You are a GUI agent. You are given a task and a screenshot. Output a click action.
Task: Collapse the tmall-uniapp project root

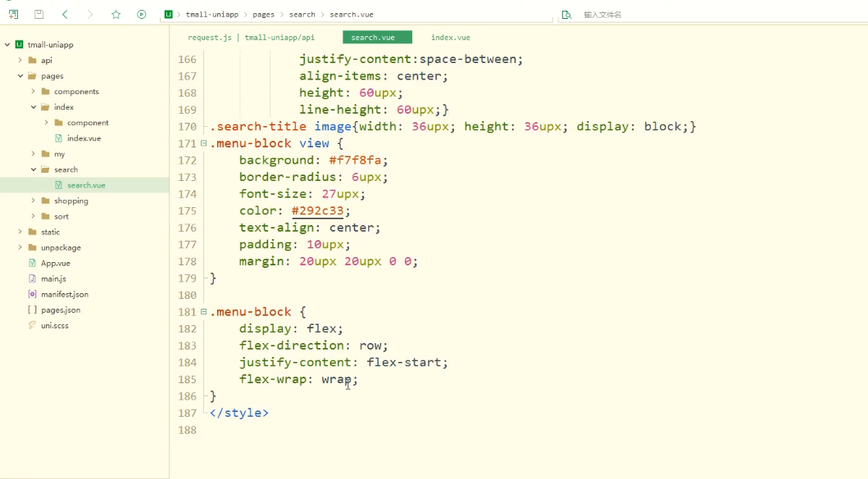coord(7,44)
